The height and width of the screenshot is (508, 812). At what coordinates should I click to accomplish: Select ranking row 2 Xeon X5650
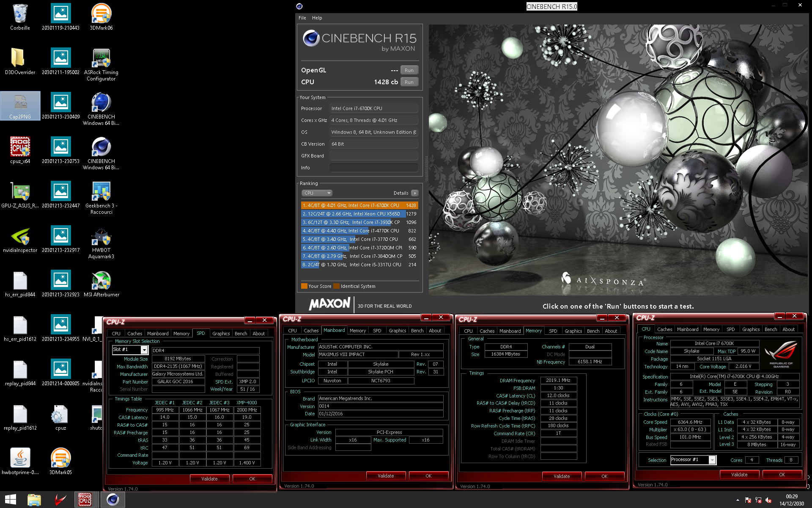click(359, 214)
